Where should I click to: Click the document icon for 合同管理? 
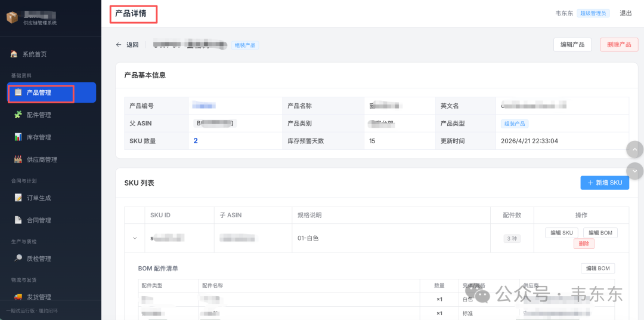(x=18, y=220)
